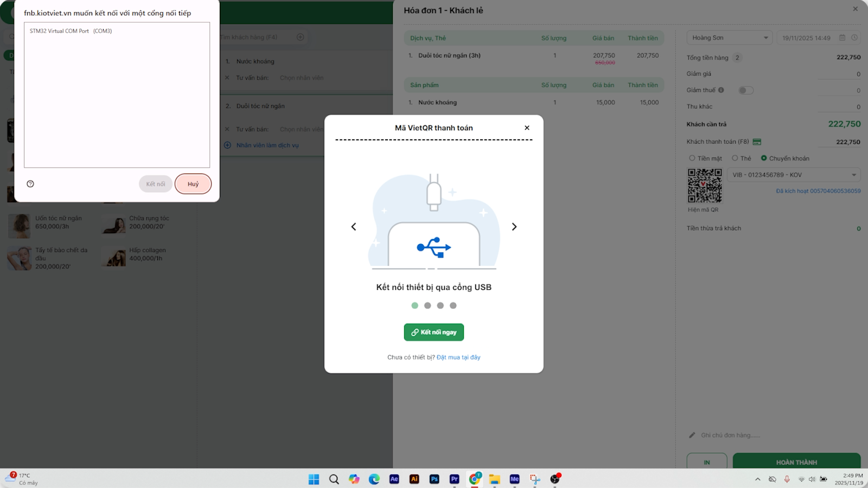This screenshot has width=868, height=488.
Task: Click the Đã kích hoạt 005704060536059 link
Action: click(x=818, y=191)
